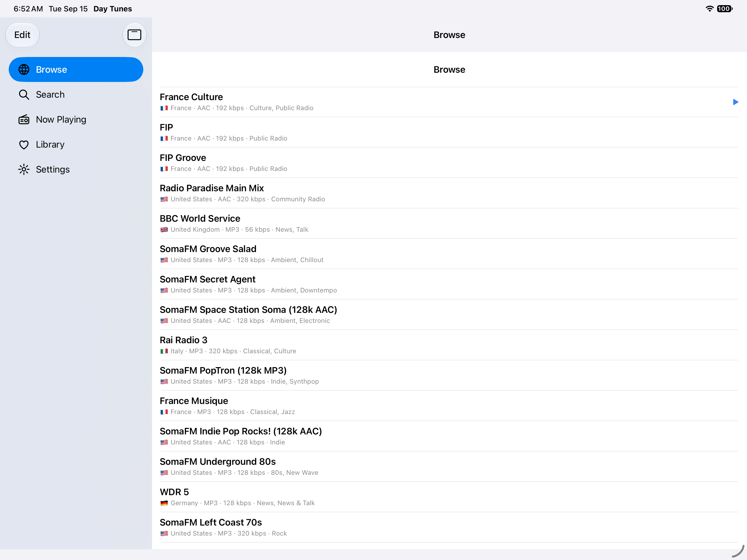The height and width of the screenshot is (560, 747).
Task: Click 'Ambient, Downtempo' details under Secret Agent
Action: (304, 290)
